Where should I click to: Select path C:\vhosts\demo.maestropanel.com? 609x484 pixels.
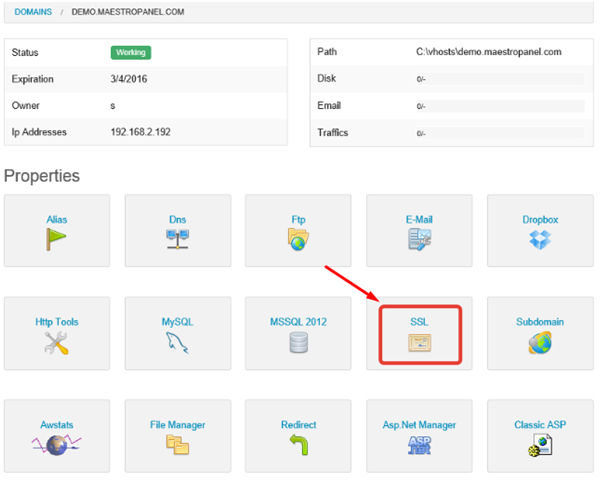pos(489,52)
